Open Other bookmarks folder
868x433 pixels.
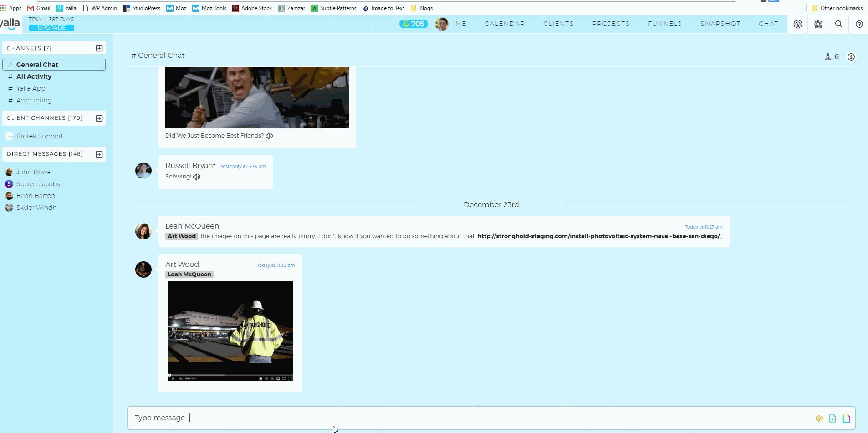click(x=837, y=8)
